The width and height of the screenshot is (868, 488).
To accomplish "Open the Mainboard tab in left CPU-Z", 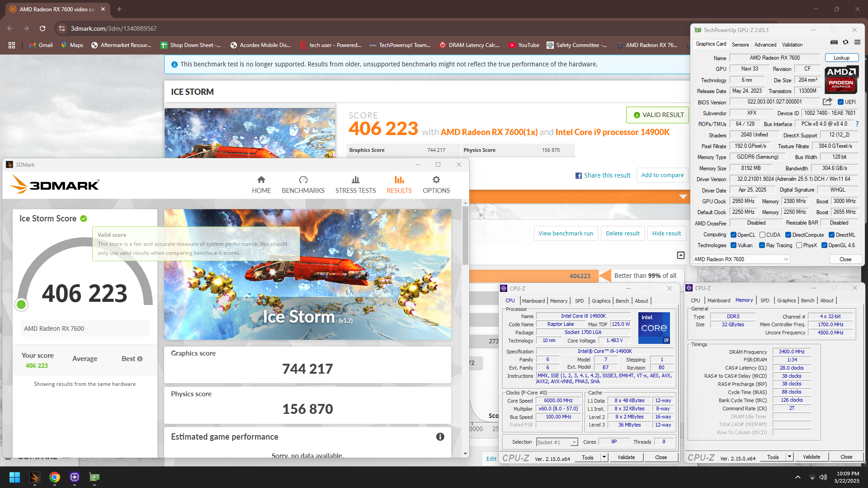I will point(533,301).
